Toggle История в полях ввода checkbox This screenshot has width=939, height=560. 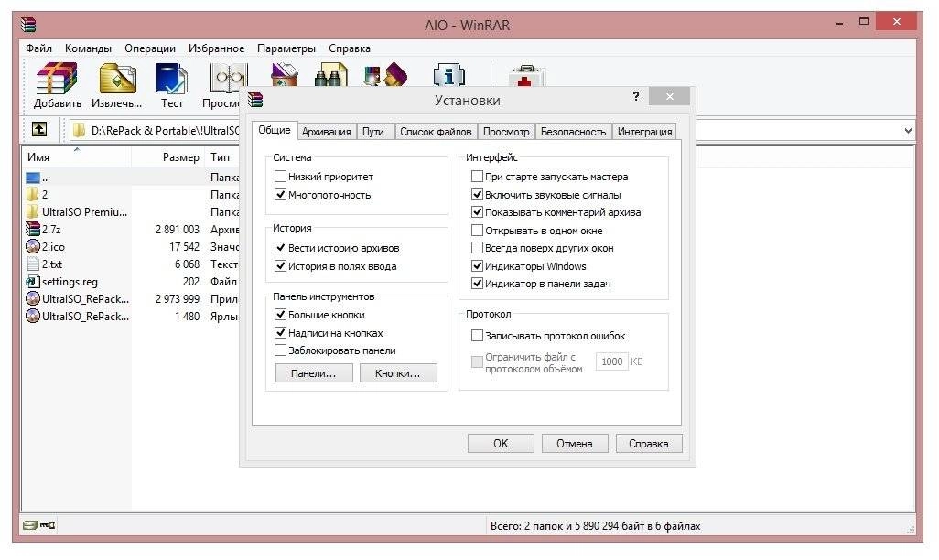coord(280,265)
